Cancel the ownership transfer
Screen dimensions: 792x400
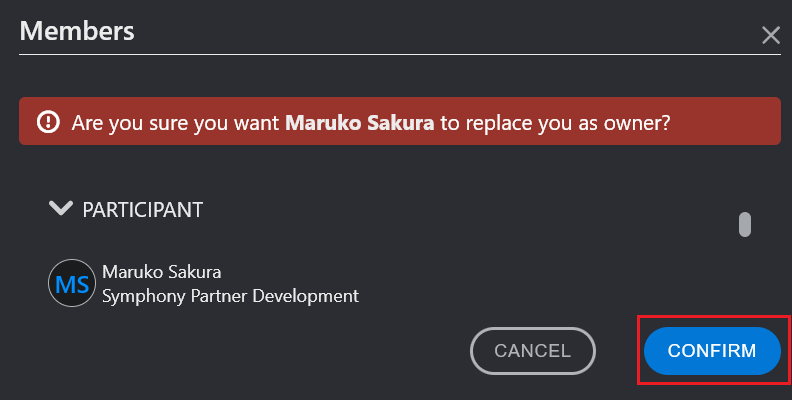533,351
